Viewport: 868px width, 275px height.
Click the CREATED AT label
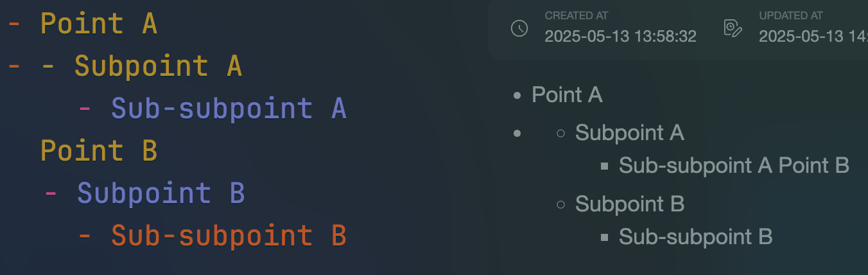[x=577, y=15]
